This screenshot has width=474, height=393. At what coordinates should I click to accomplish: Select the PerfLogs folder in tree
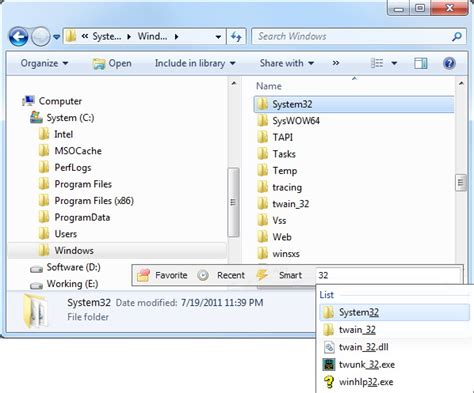pyautogui.click(x=65, y=168)
